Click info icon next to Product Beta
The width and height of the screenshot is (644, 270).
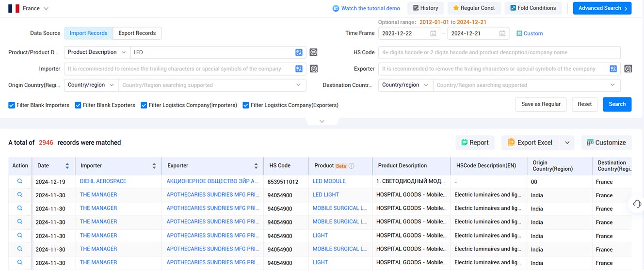[x=352, y=166]
